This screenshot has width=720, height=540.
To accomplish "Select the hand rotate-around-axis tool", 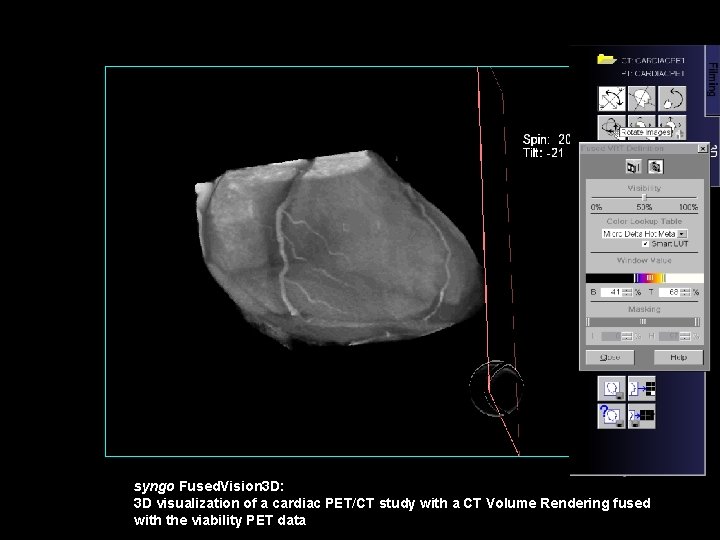I will click(672, 98).
